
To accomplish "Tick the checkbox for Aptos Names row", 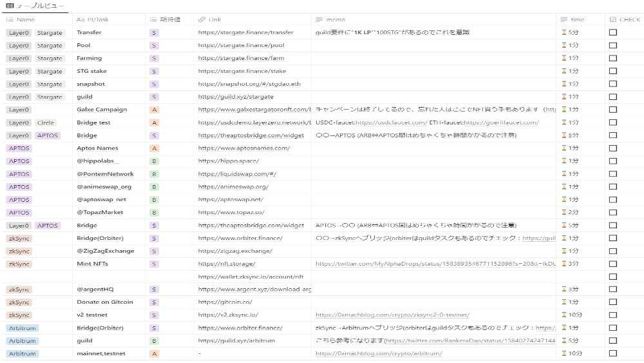I will (x=613, y=148).
